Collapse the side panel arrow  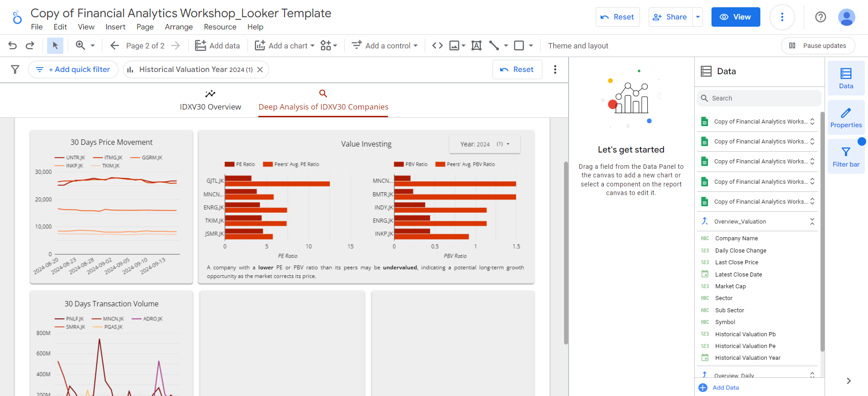point(849,381)
